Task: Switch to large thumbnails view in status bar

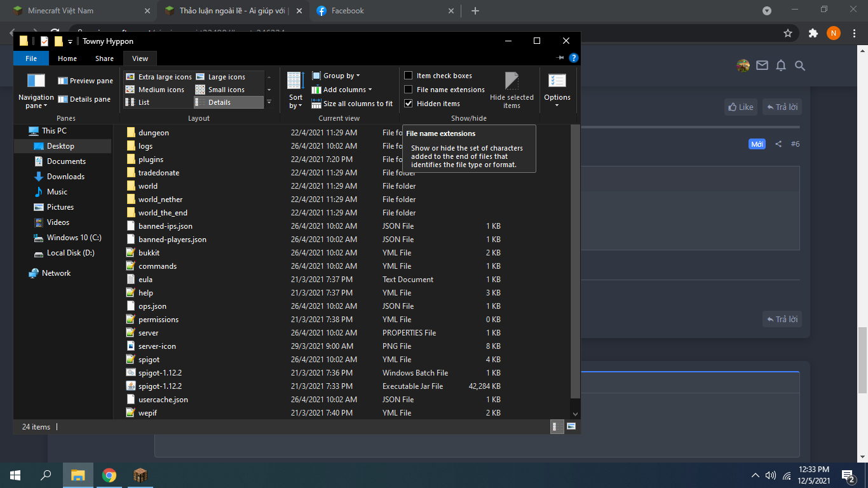Action: (571, 426)
